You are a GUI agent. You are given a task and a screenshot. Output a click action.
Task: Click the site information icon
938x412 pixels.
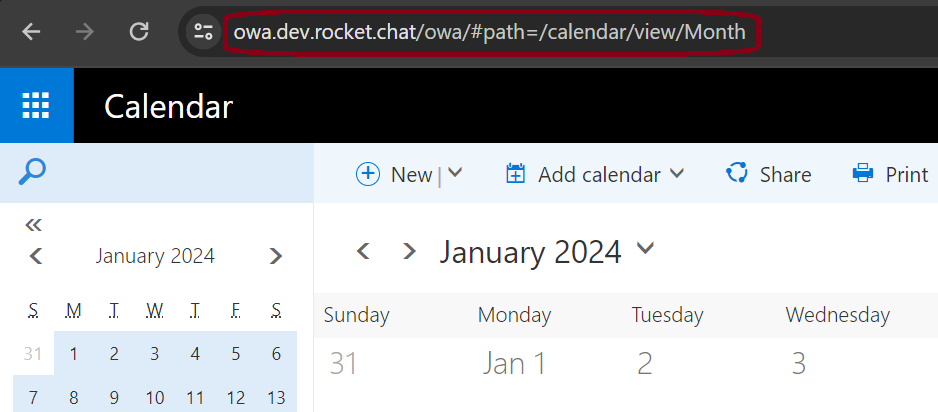tap(204, 31)
